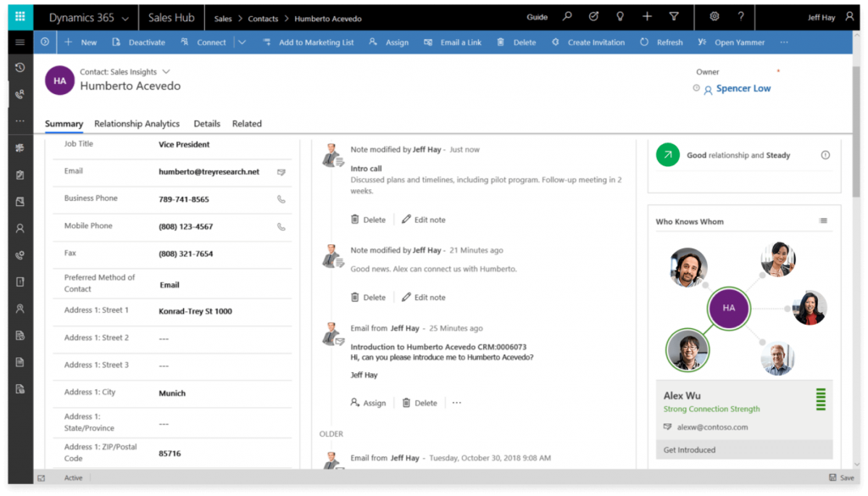Click the phone icon beside Business Phone
The image size is (868, 496).
click(x=281, y=199)
